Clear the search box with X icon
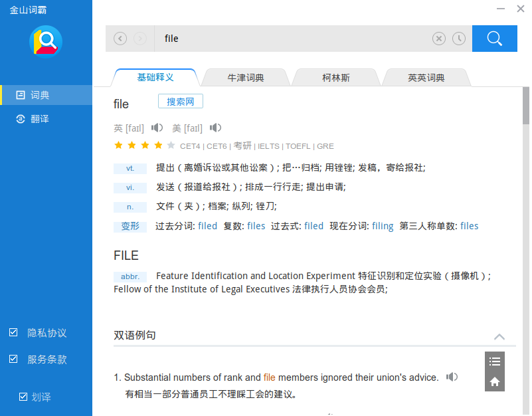This screenshot has width=532, height=416. (439, 39)
